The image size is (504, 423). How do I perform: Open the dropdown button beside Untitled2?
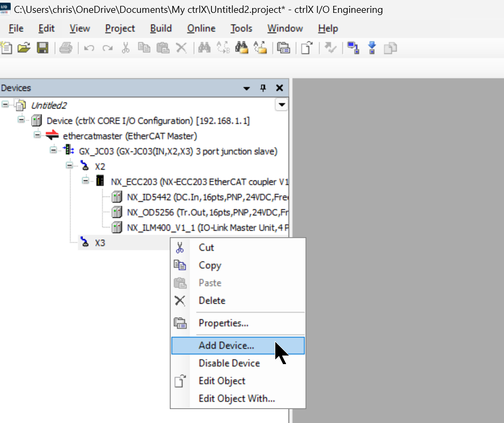(282, 104)
